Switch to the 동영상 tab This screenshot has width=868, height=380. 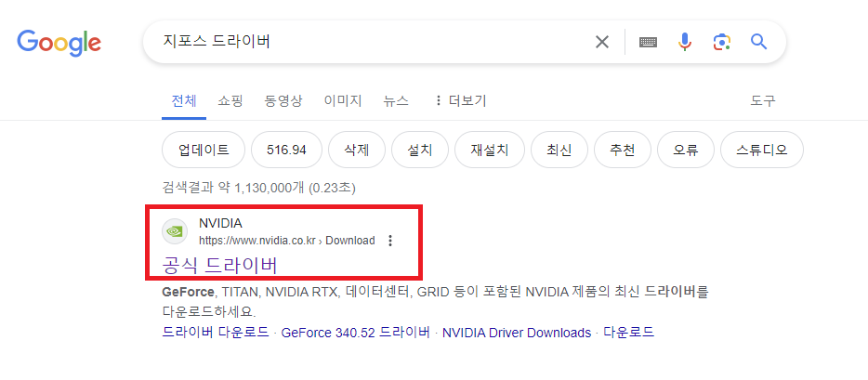pyautogui.click(x=283, y=100)
